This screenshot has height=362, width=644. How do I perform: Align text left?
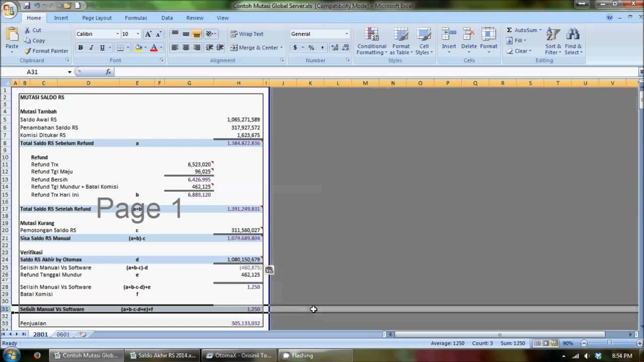coord(175,48)
